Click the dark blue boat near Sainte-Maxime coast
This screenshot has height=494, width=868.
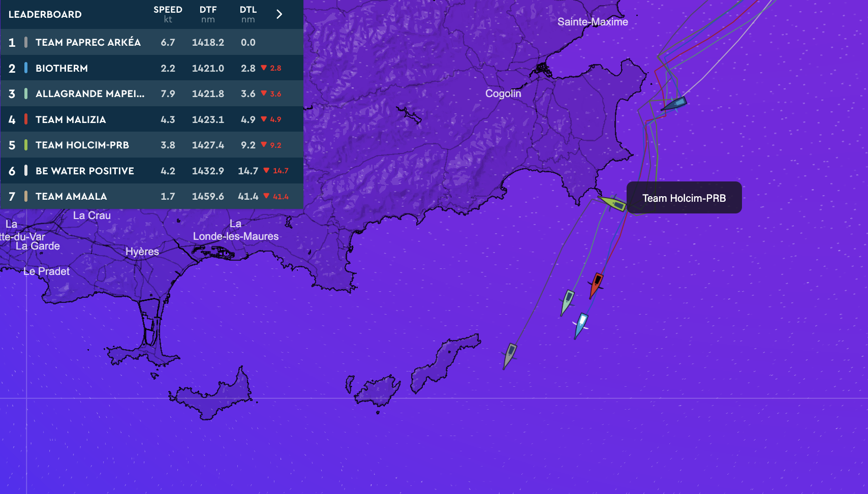point(674,104)
